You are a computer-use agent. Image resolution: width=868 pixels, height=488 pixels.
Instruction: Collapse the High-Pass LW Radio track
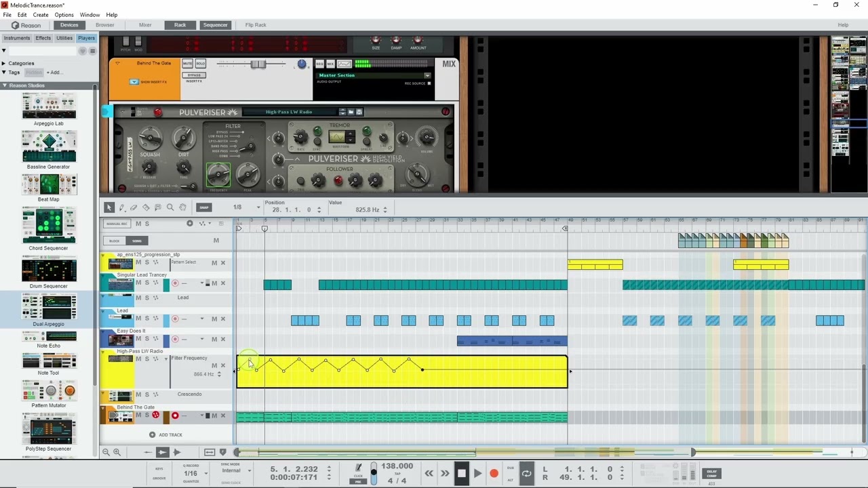pos(104,352)
